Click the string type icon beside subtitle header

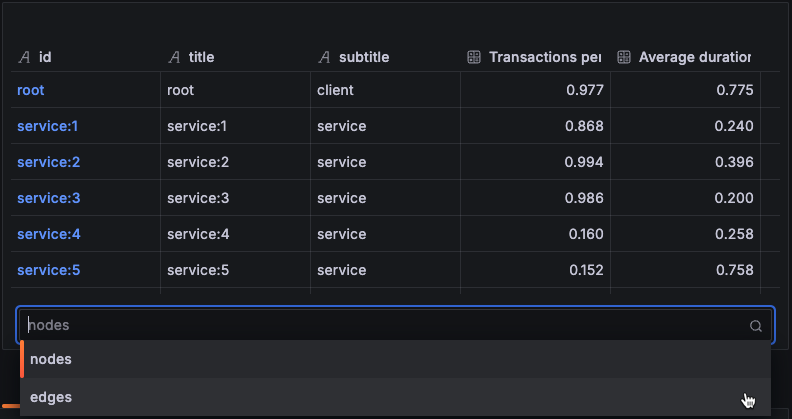click(325, 58)
